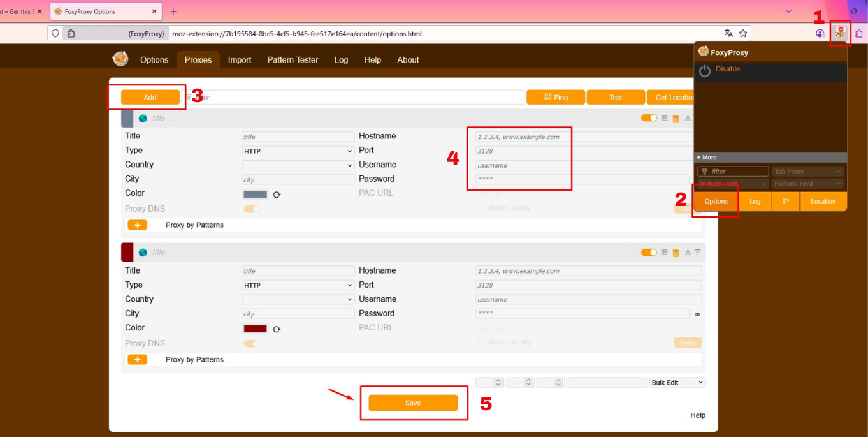Bookmark this page with the star icon
Viewport: 868px width, 437px height.
742,33
